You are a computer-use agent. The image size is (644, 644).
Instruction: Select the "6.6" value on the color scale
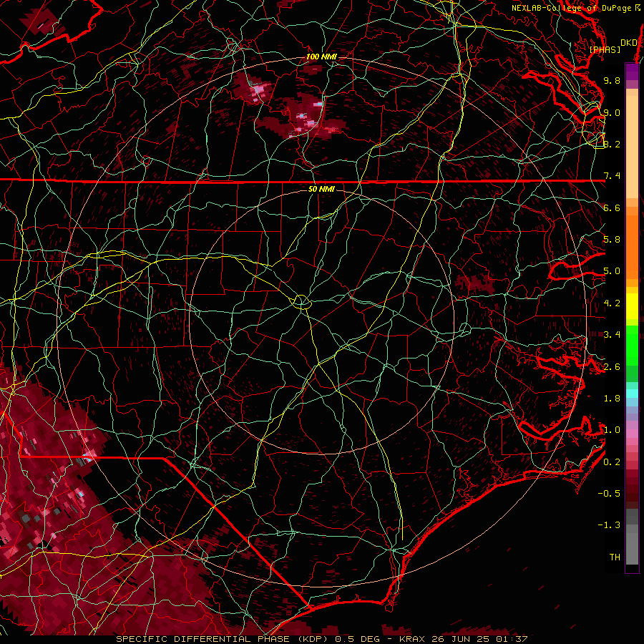[x=612, y=208]
